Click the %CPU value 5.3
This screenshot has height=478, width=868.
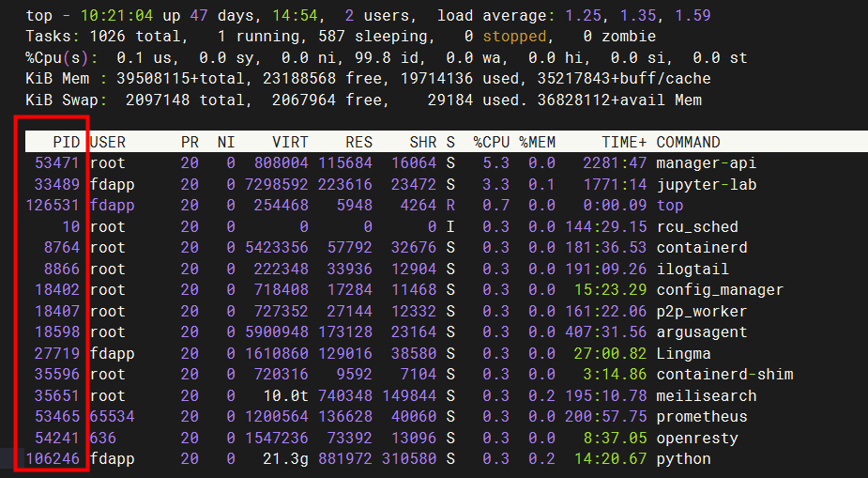point(496,162)
